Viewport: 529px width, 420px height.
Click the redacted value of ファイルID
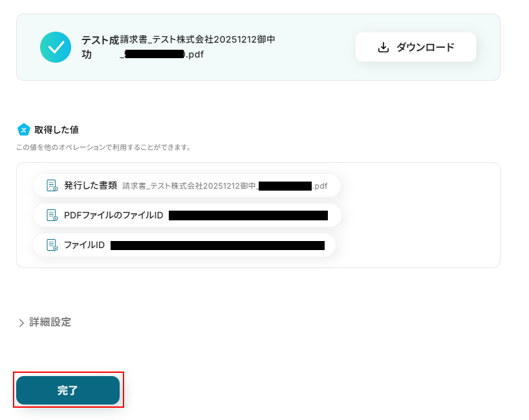point(217,245)
